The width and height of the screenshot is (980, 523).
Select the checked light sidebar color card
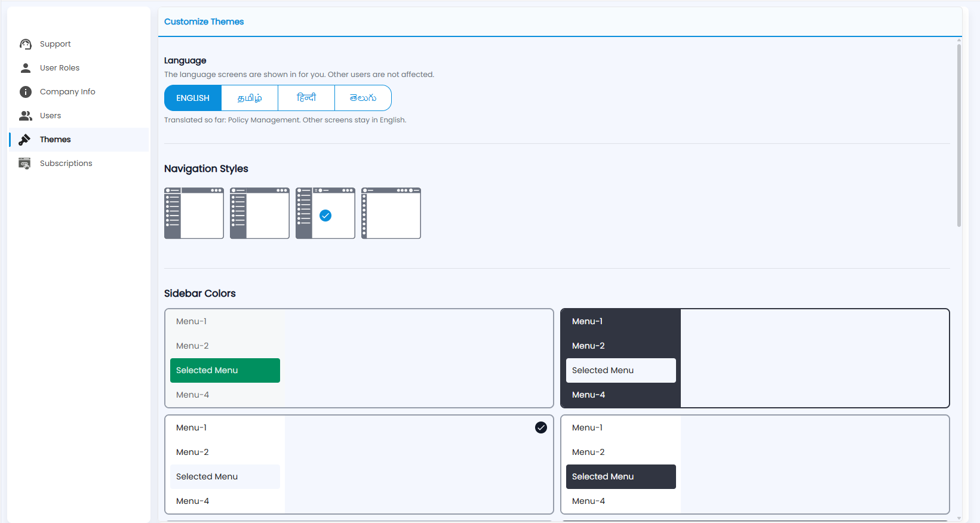coord(359,464)
